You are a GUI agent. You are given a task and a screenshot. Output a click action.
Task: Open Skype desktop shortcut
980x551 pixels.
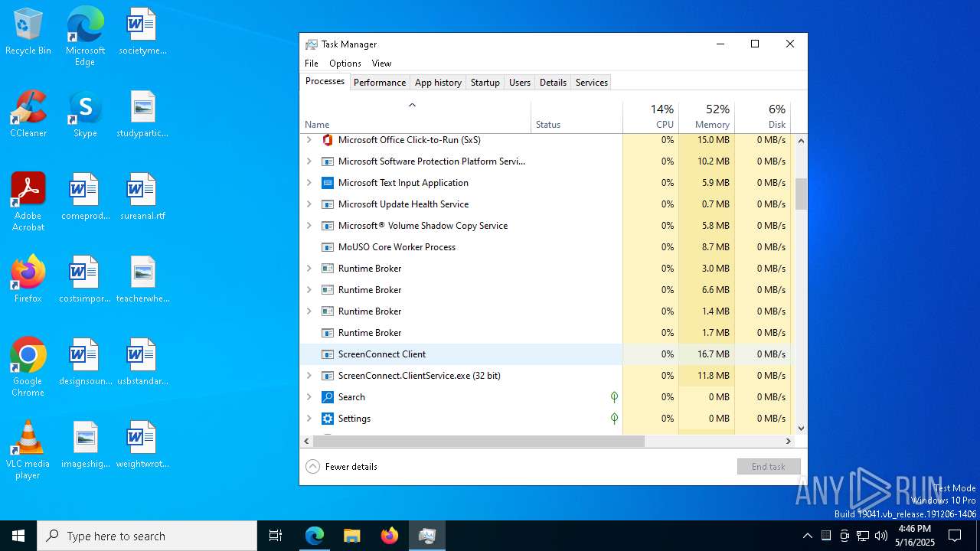click(x=85, y=115)
